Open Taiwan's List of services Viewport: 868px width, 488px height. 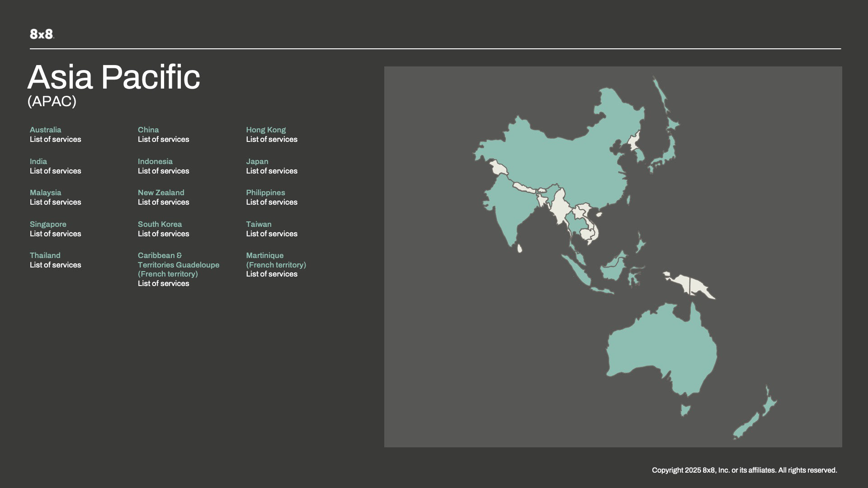[x=271, y=234]
